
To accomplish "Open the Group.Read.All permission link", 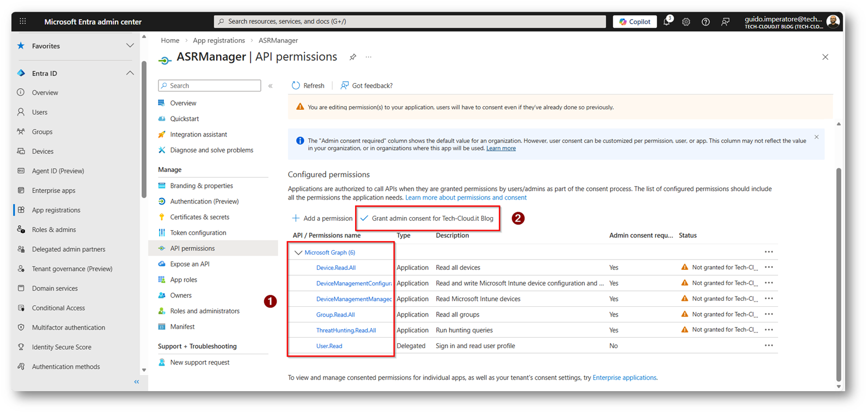I will click(x=335, y=314).
